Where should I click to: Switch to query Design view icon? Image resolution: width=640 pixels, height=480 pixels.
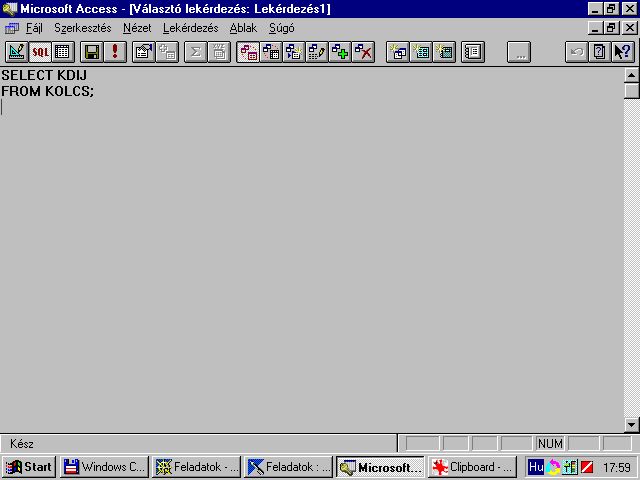[x=17, y=52]
